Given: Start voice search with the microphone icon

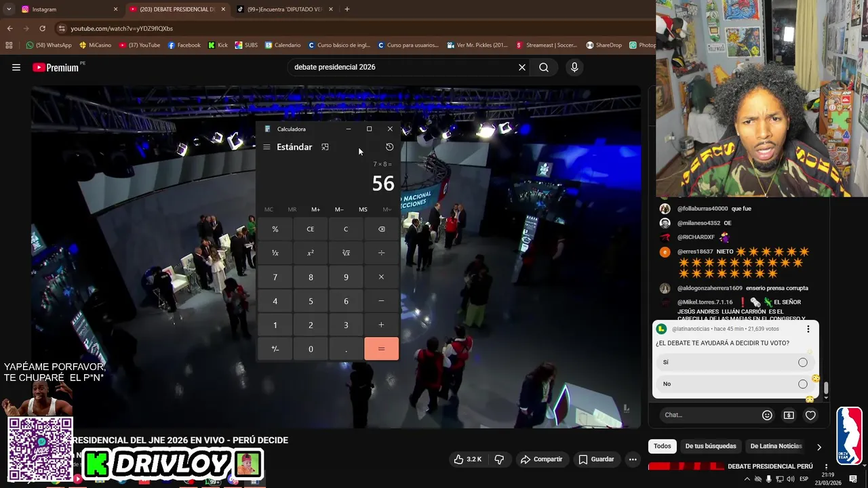Looking at the screenshot, I should coord(574,67).
